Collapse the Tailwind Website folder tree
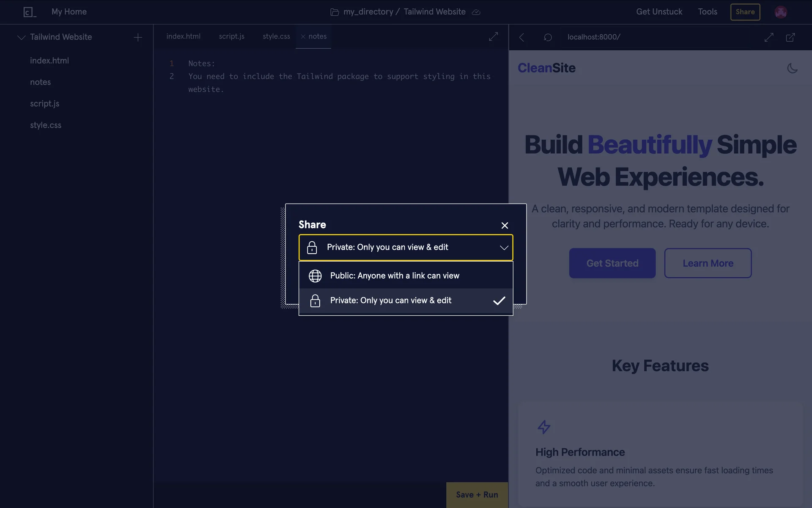Screen dimensions: 812x508 (22, 37)
